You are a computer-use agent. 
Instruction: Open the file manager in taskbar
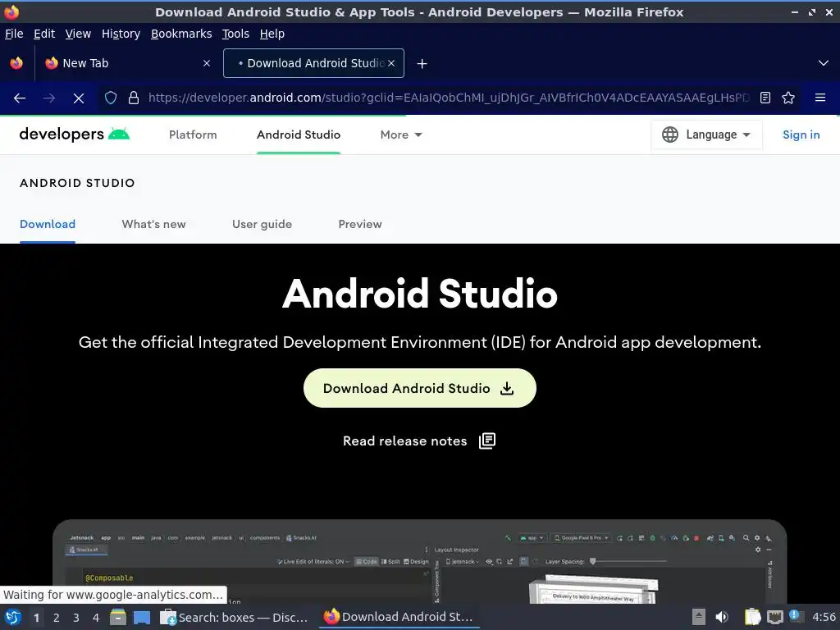click(x=118, y=617)
